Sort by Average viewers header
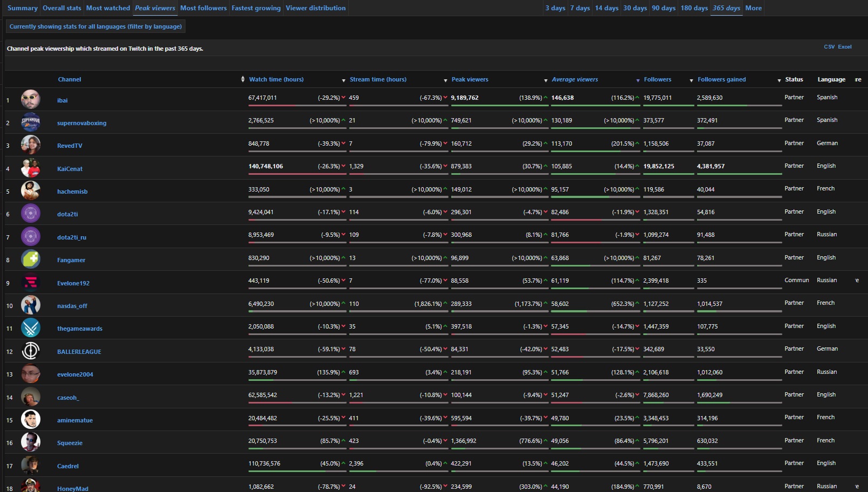Image resolution: width=868 pixels, height=492 pixels. click(x=575, y=79)
